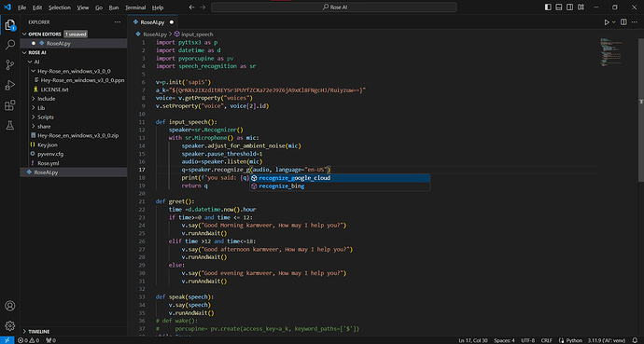Choose recognize_bing suggestion
Screen dimensions: 644x344
coord(340,186)
